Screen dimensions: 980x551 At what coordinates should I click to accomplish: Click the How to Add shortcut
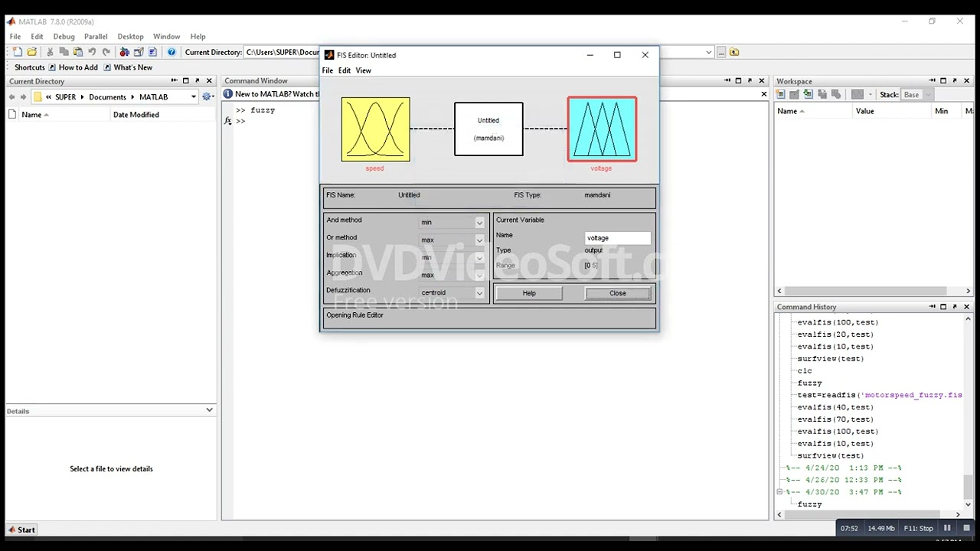pos(73,67)
